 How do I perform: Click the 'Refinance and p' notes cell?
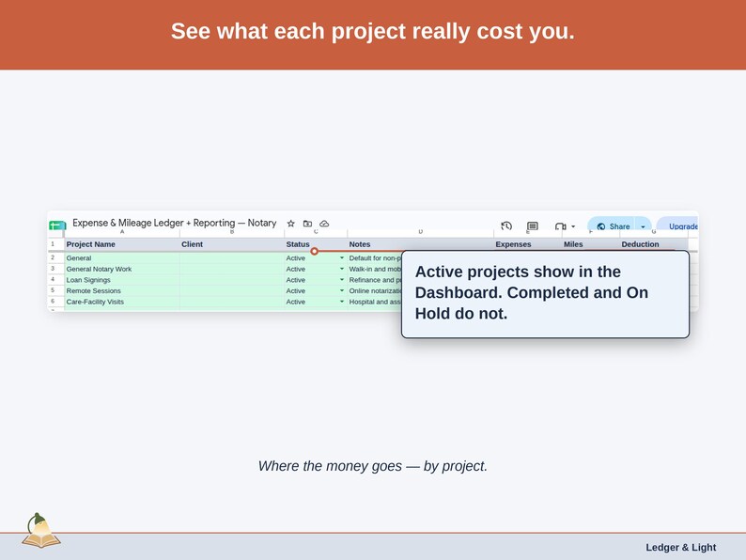tap(375, 280)
